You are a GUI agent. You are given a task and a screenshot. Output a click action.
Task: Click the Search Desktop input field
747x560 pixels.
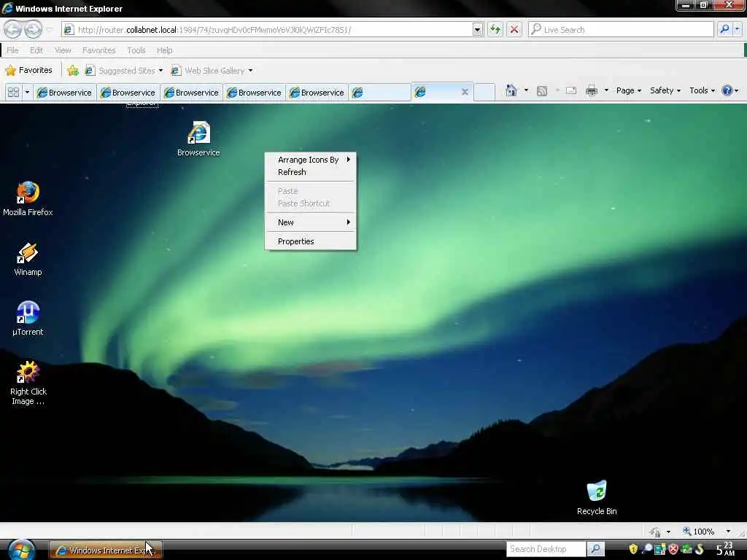coord(546,549)
